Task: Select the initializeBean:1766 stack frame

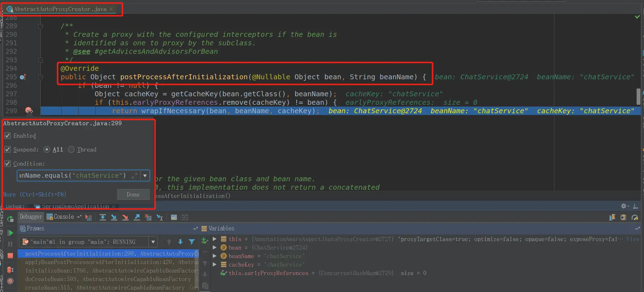Action: click(108, 270)
